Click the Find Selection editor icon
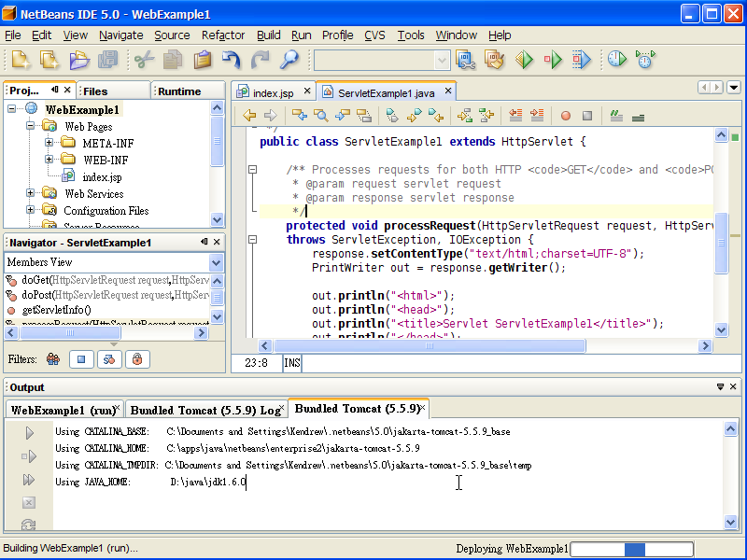The width and height of the screenshot is (747, 560). coord(321,115)
